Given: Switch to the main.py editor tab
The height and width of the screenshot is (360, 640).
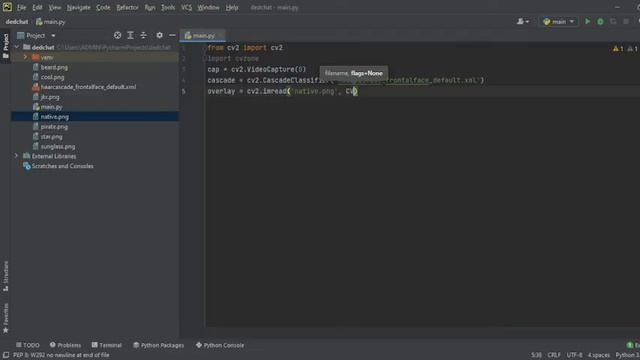Looking at the screenshot, I should (x=202, y=36).
